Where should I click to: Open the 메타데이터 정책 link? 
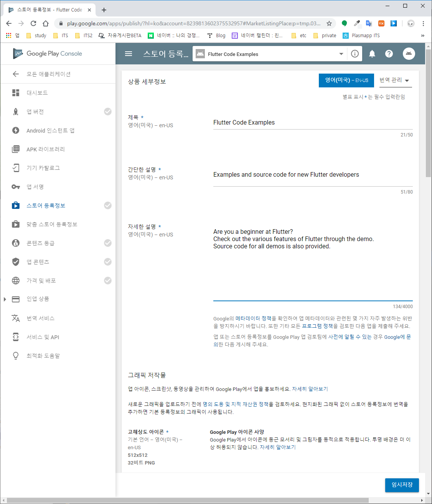[253, 318]
